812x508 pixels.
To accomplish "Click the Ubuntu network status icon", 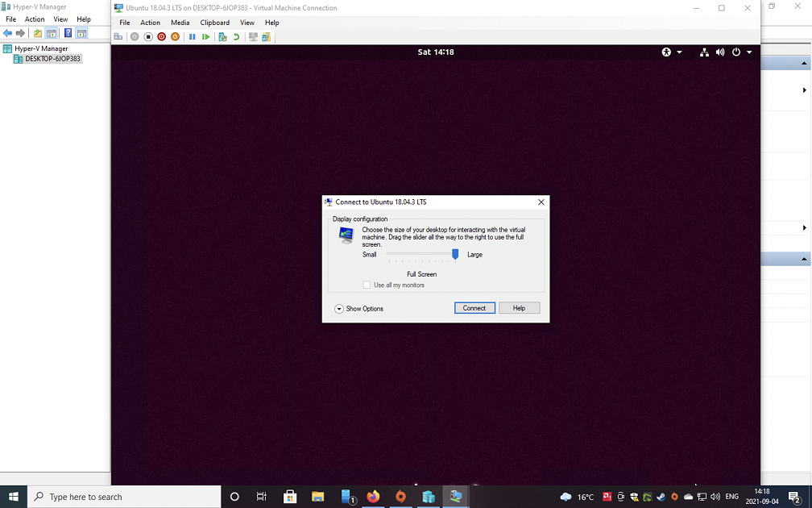I will point(704,52).
